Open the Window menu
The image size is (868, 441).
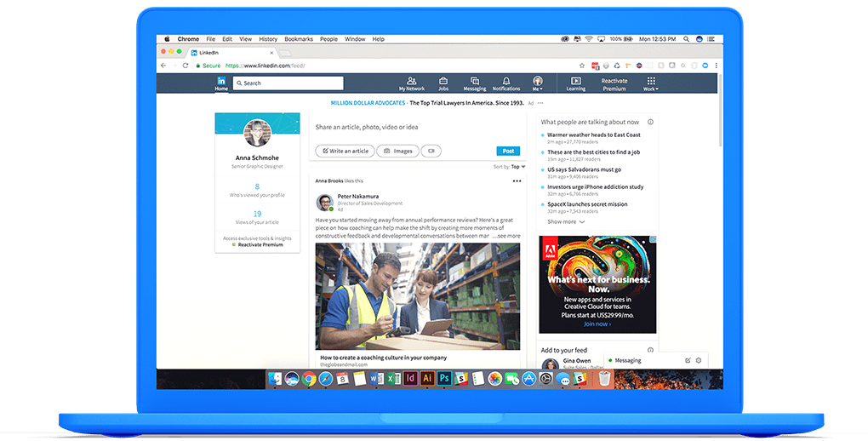click(355, 39)
